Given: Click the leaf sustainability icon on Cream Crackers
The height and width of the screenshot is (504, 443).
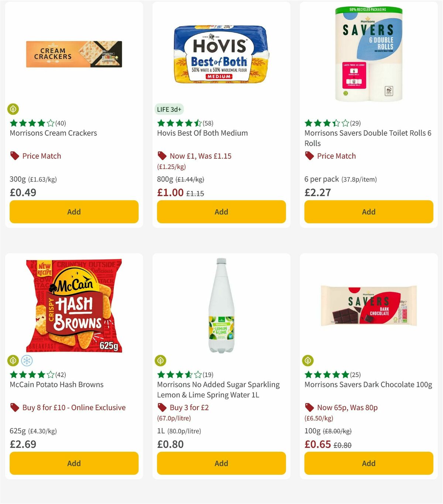Looking at the screenshot, I should click(x=13, y=109).
